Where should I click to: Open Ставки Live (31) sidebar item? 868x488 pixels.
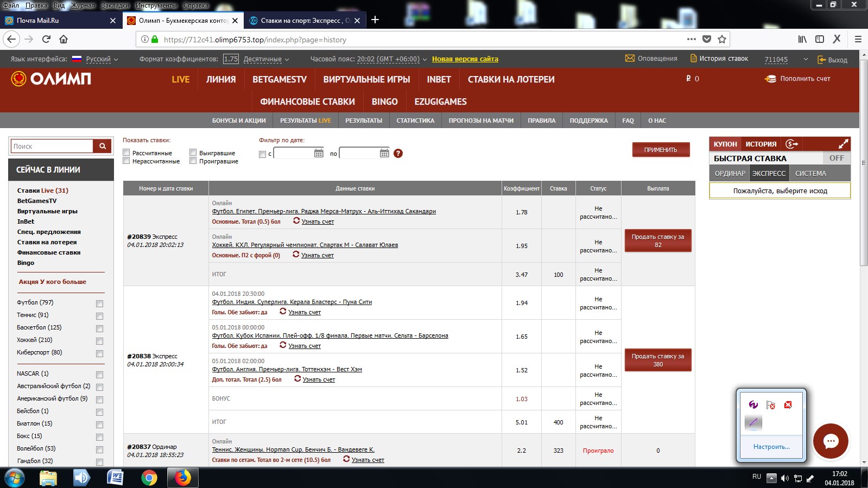click(43, 191)
